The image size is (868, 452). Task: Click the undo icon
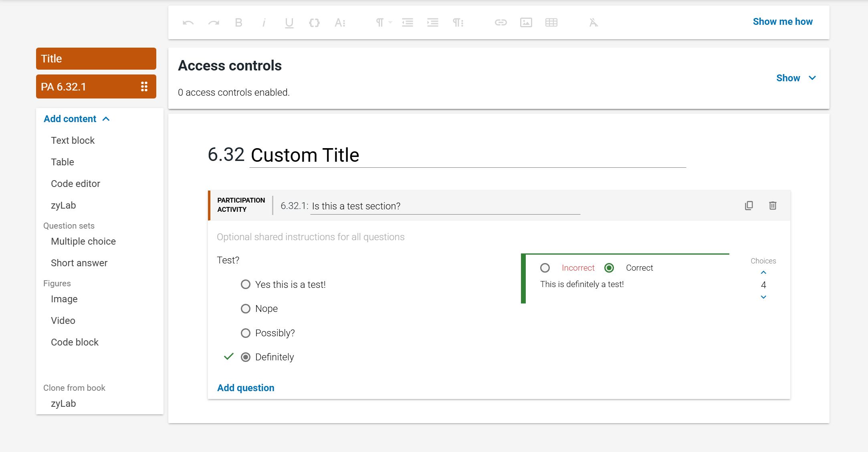click(x=188, y=23)
